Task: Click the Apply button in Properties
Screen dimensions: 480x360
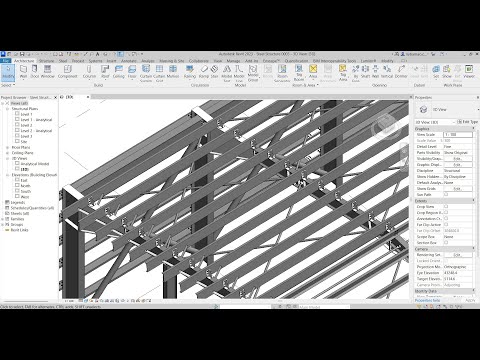Action: point(470,300)
